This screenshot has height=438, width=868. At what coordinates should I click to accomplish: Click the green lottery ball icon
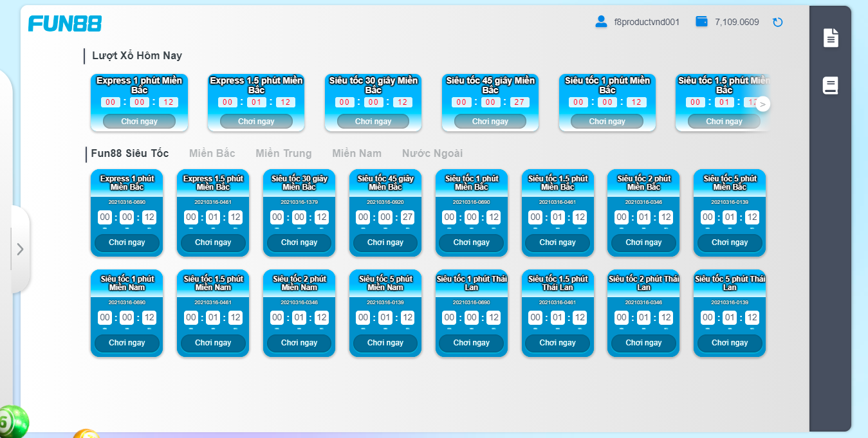coord(12,422)
